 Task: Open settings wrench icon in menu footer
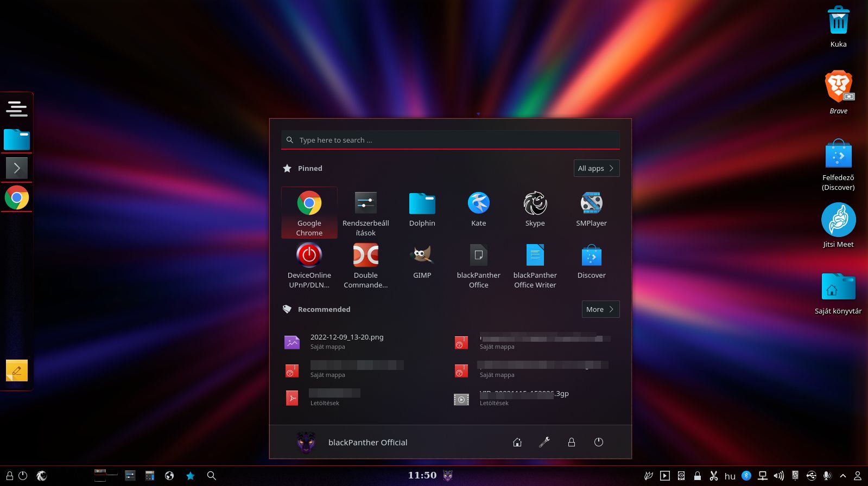click(x=544, y=442)
